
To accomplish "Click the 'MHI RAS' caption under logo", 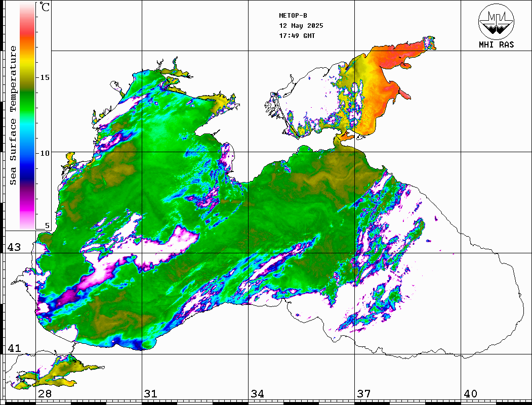I will click(x=497, y=44).
